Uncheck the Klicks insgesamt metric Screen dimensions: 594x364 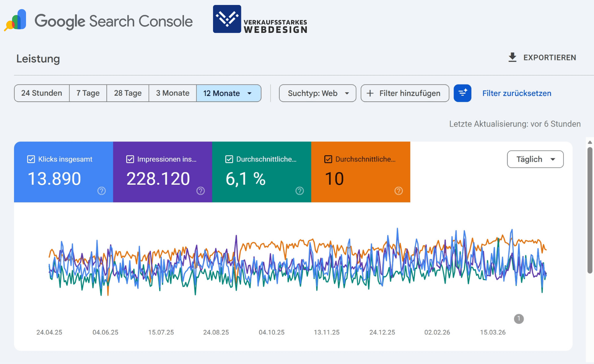pos(31,159)
